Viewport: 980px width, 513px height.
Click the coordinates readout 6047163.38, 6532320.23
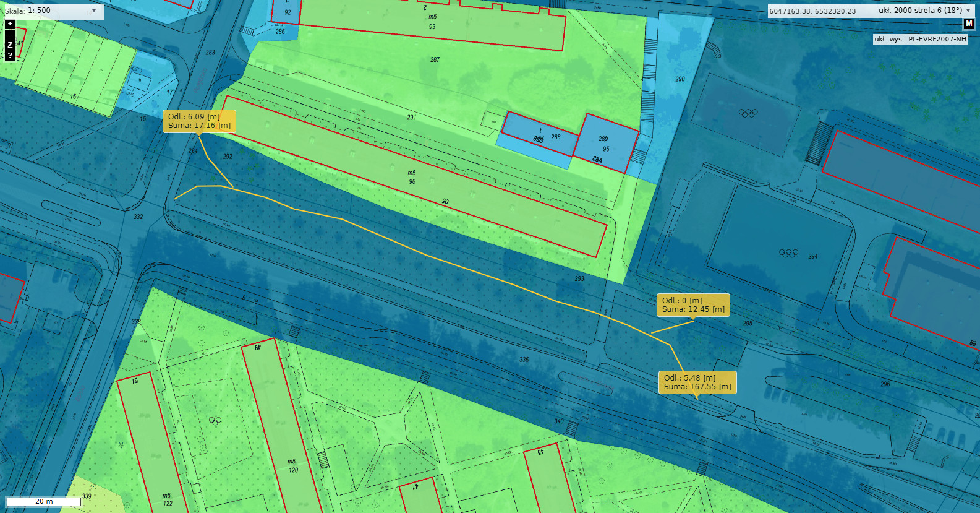(x=812, y=11)
